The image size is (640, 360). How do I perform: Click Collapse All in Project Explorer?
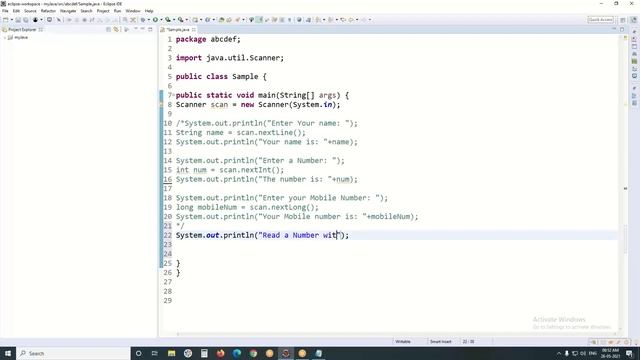coord(109,29)
